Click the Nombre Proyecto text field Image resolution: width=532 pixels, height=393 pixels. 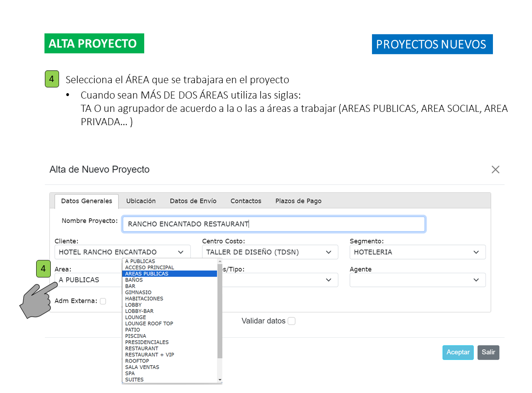(x=273, y=224)
